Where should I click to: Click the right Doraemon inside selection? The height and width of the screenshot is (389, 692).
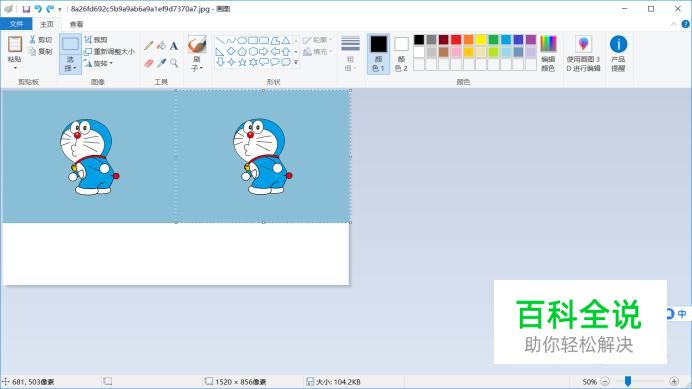pos(262,157)
